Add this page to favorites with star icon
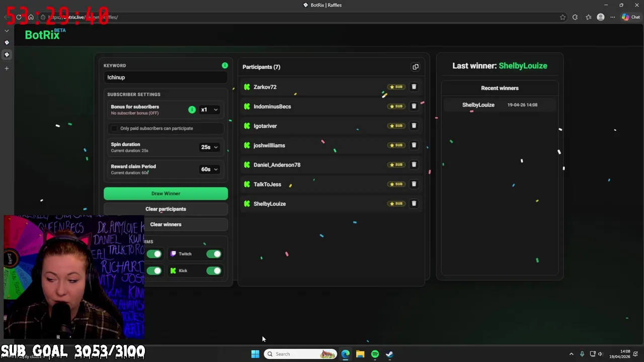The height and width of the screenshot is (362, 644). point(562,17)
